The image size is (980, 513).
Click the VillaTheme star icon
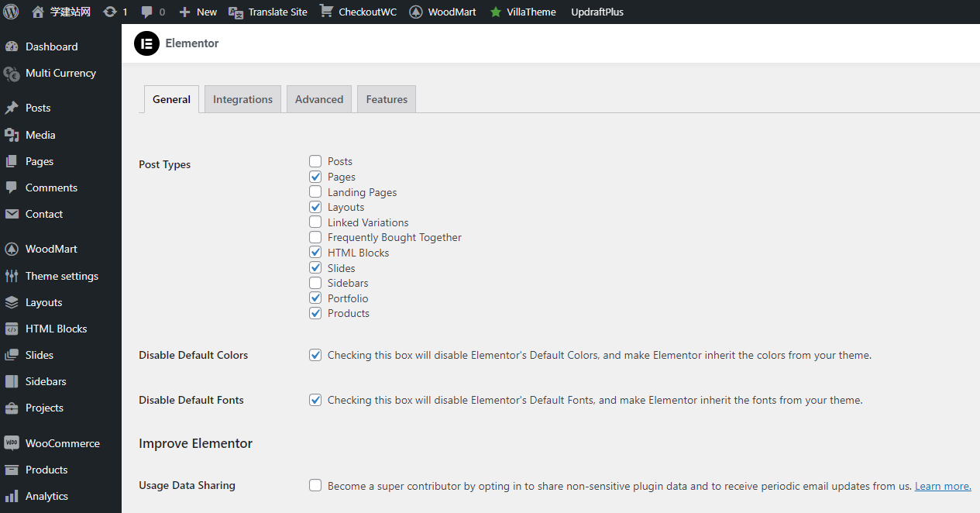point(496,12)
